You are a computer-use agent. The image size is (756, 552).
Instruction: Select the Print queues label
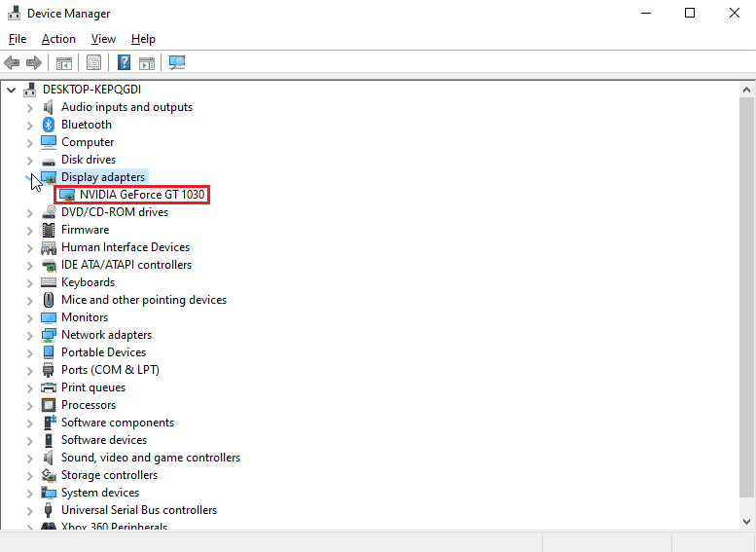pyautogui.click(x=93, y=387)
